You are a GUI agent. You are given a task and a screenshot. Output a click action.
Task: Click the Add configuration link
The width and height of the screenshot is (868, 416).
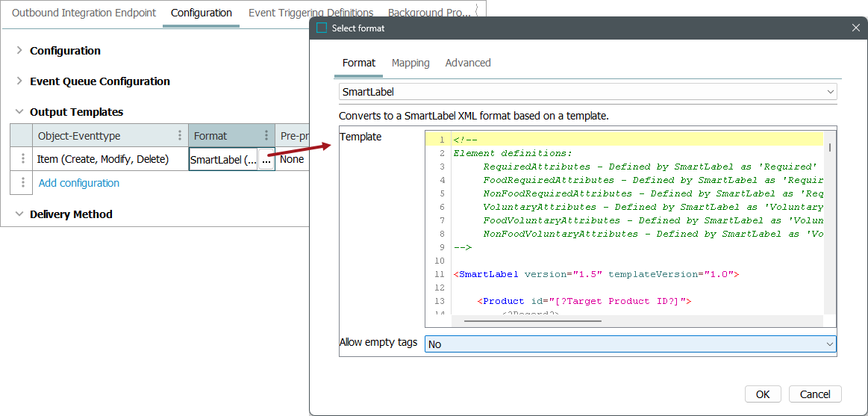point(79,183)
